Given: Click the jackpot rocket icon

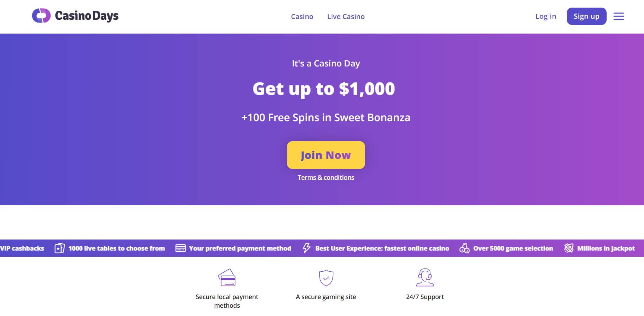Looking at the screenshot, I should point(569,248).
